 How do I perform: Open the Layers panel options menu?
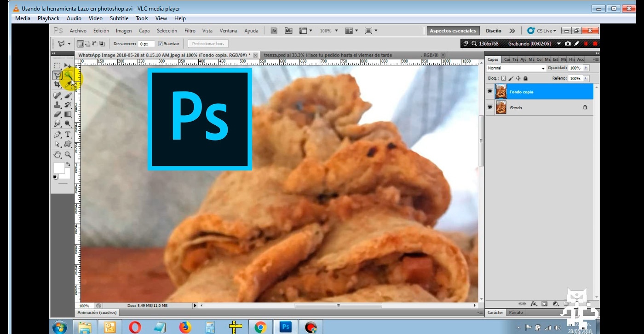(595, 59)
